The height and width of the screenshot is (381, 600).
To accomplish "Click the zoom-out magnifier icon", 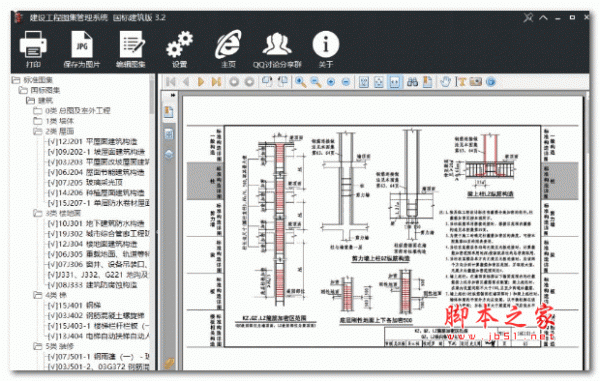I will pyautogui.click(x=316, y=81).
